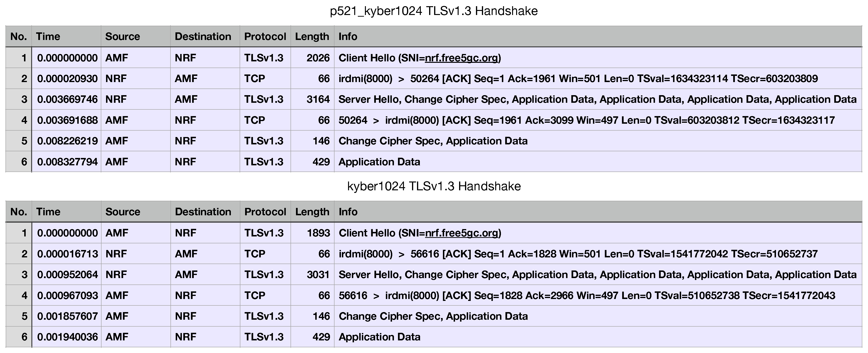
Task: Sort the top table by Length column
Action: click(x=312, y=36)
